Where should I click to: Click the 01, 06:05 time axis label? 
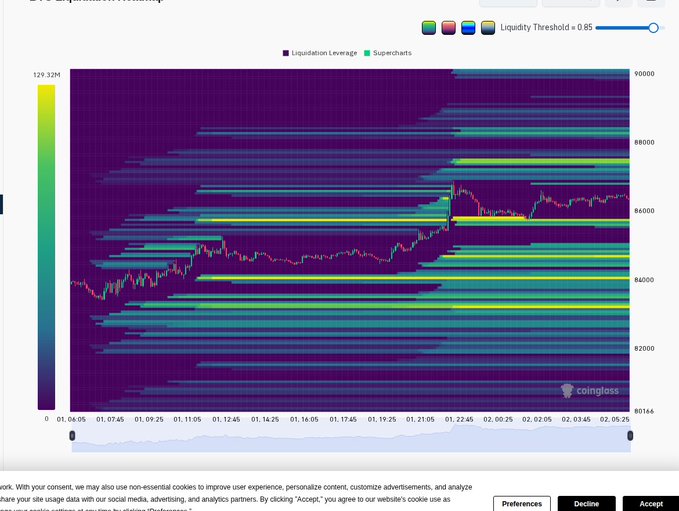tap(71, 419)
